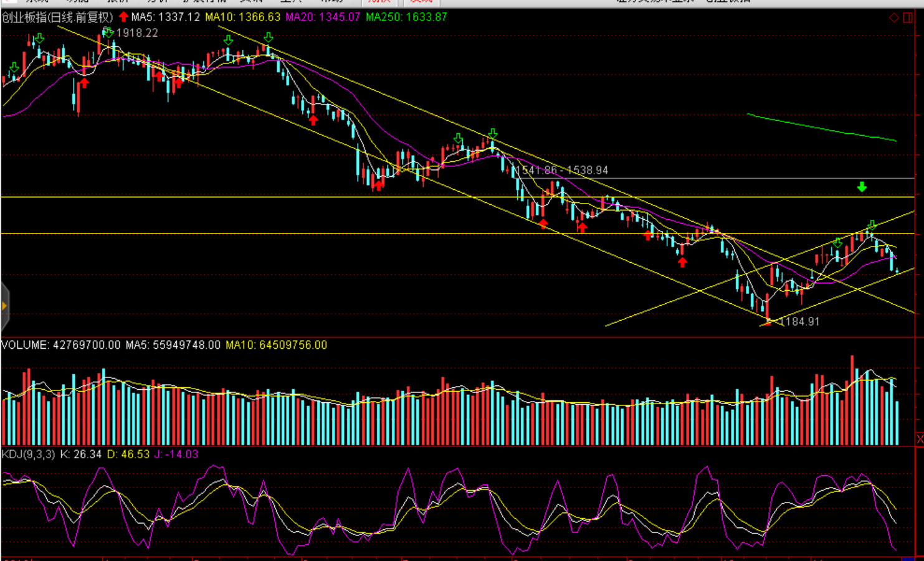Click the solid green down arrow marker

click(x=862, y=187)
